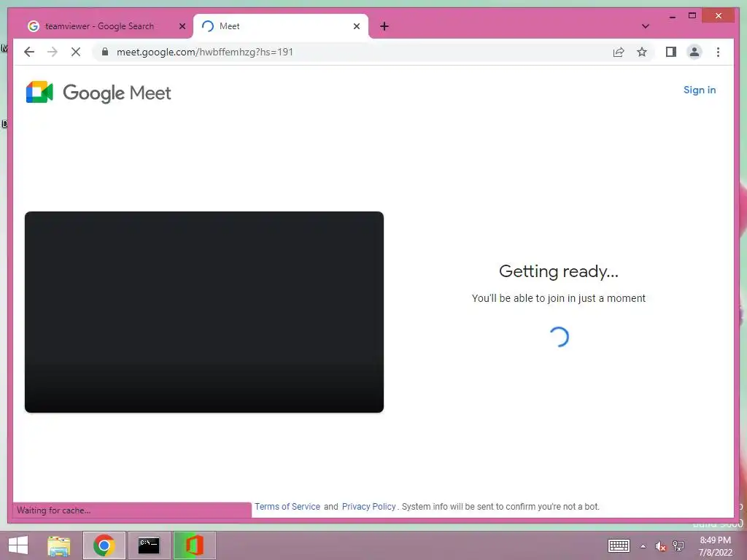Close the Chrome window

click(719, 16)
